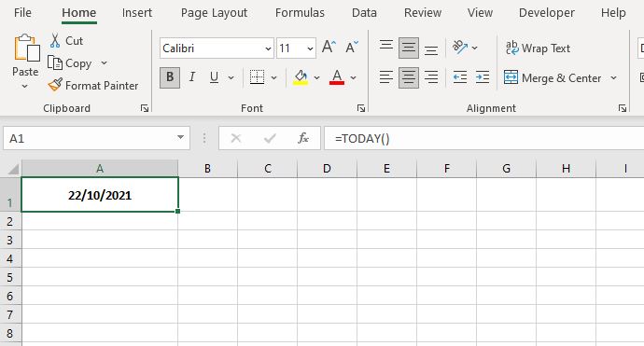Select row 2 header

tap(10, 221)
